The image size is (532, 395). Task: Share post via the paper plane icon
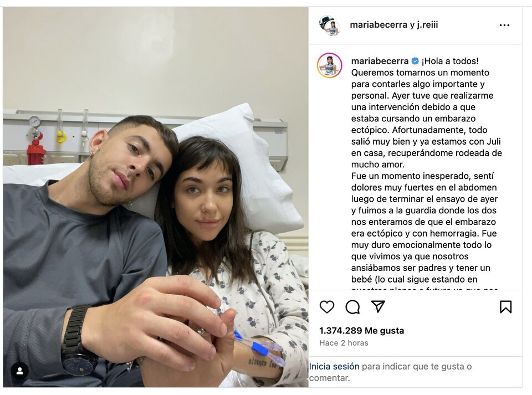(378, 306)
